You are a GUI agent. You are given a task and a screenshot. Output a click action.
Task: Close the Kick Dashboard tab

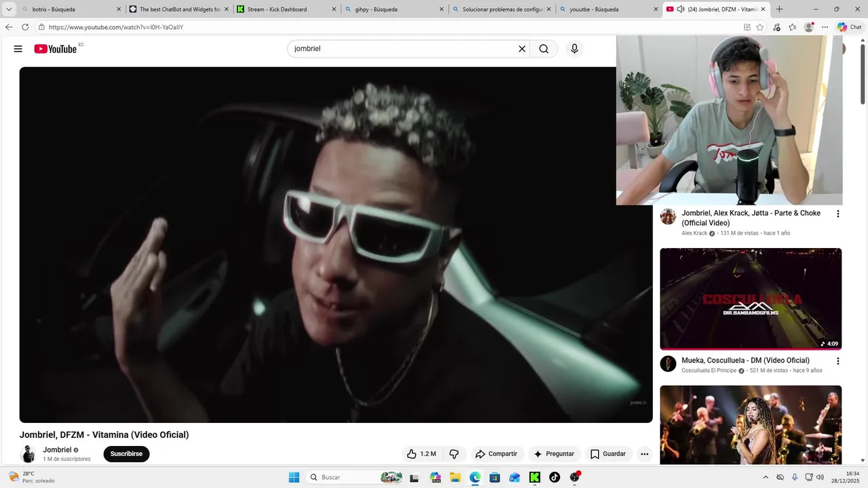click(x=334, y=9)
